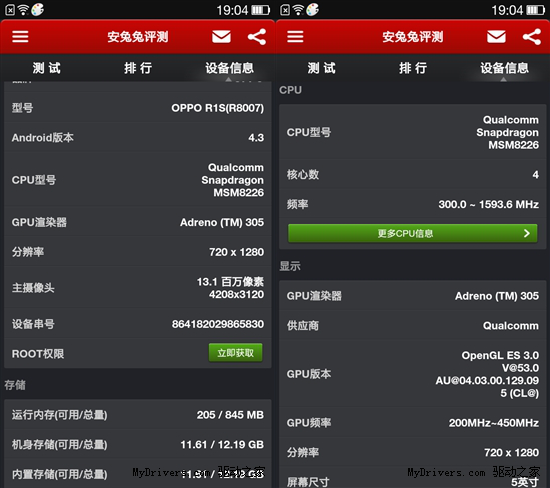Tap the green 更多CPU信息 button
This screenshot has width=550, height=488.
coord(412,233)
